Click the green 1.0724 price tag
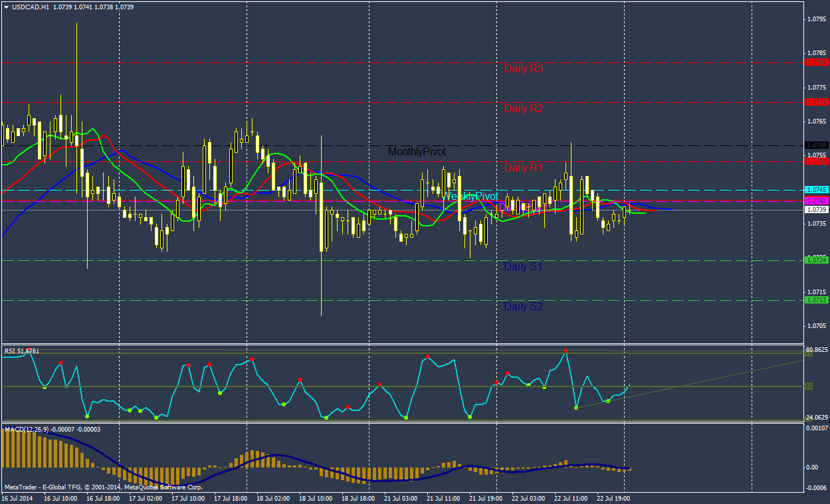Image resolution: width=830 pixels, height=504 pixels. [x=816, y=260]
